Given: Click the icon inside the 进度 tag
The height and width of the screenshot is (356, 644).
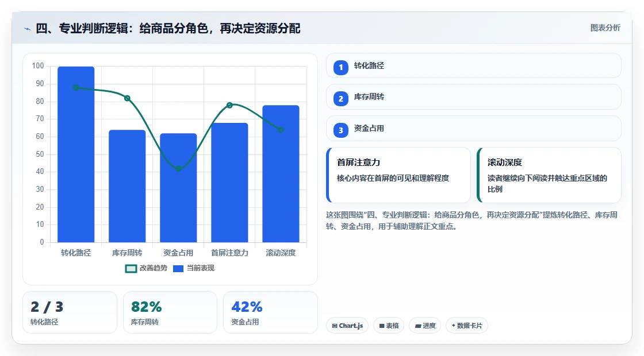Looking at the screenshot, I should coord(417,326).
